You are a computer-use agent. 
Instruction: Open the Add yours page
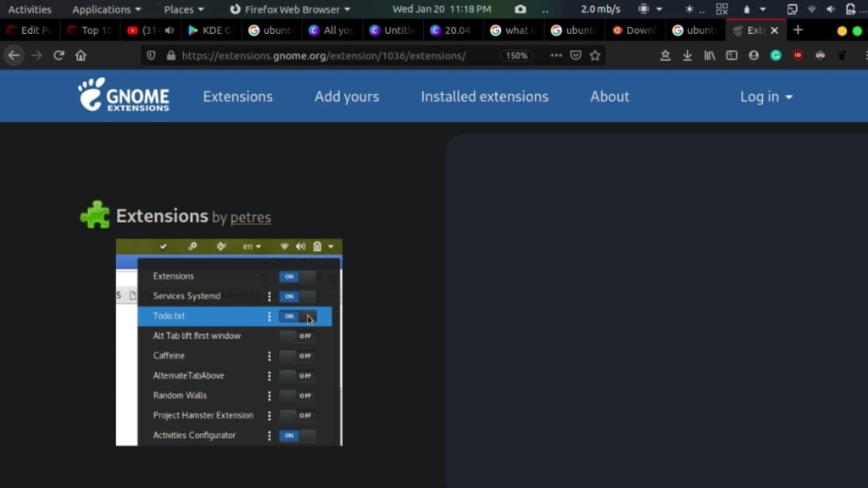[x=347, y=97]
